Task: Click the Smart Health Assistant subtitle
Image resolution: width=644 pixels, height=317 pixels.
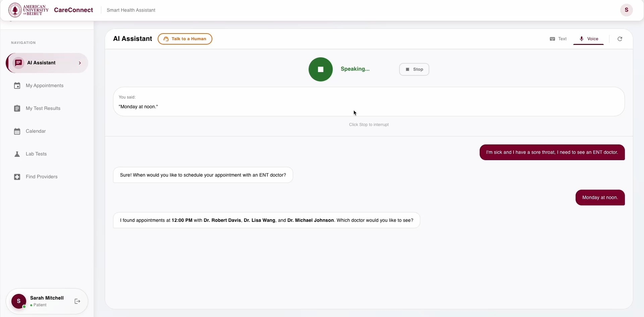Action: [131, 10]
